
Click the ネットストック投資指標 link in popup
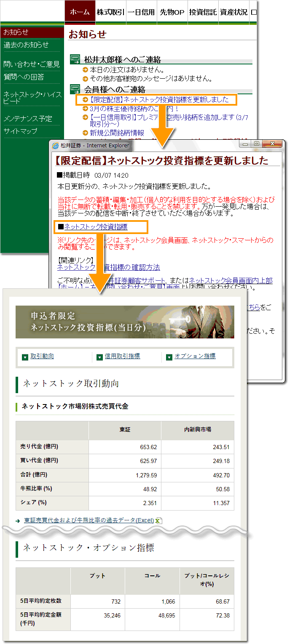coord(96,227)
